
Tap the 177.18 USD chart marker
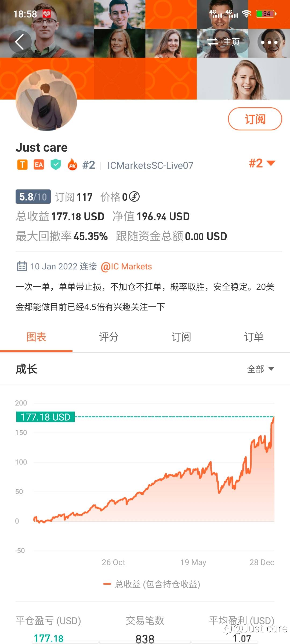click(x=45, y=417)
